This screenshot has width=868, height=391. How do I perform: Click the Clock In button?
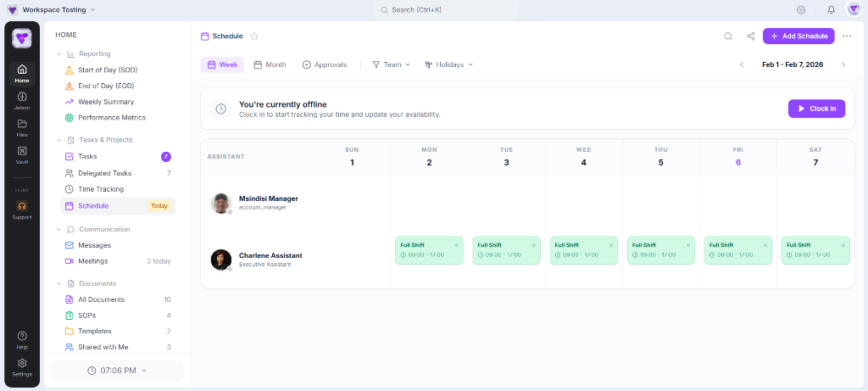point(816,109)
